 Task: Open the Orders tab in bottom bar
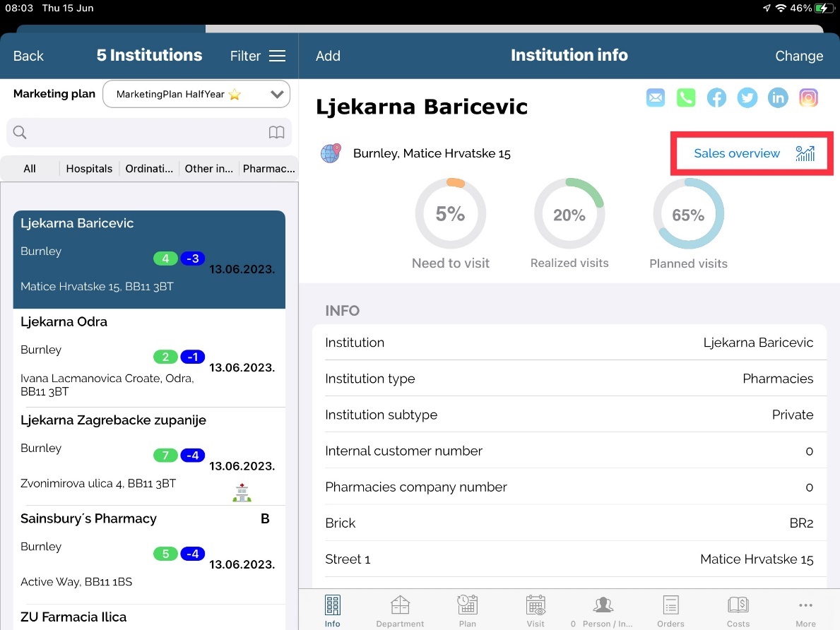tap(670, 610)
